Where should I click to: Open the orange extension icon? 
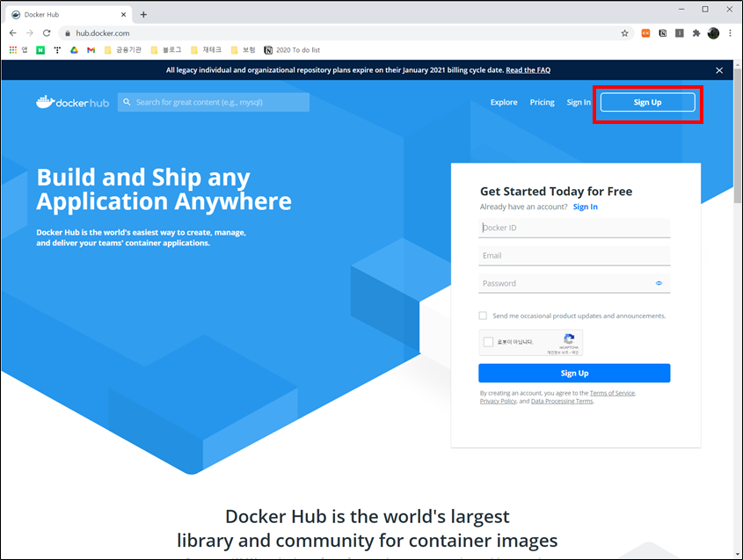pos(645,33)
